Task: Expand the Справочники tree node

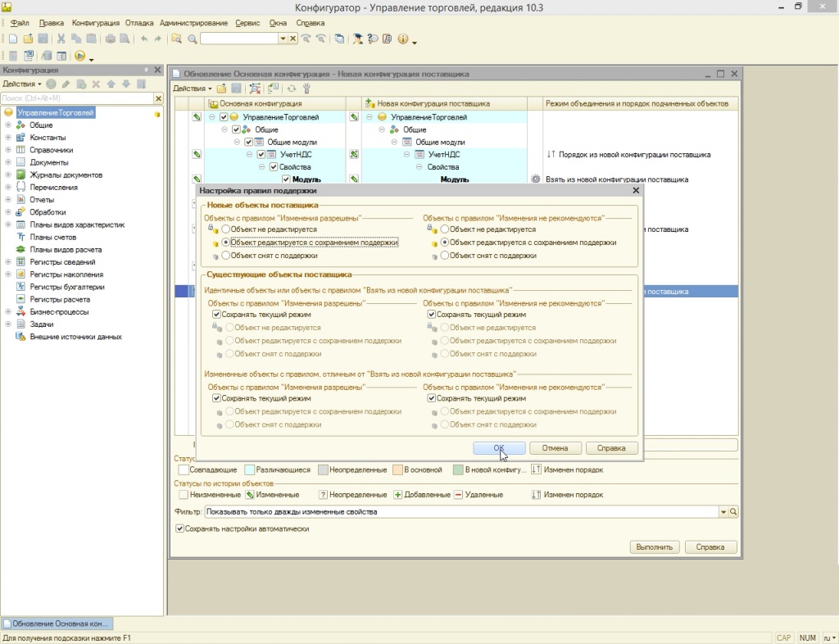Action: [8, 150]
